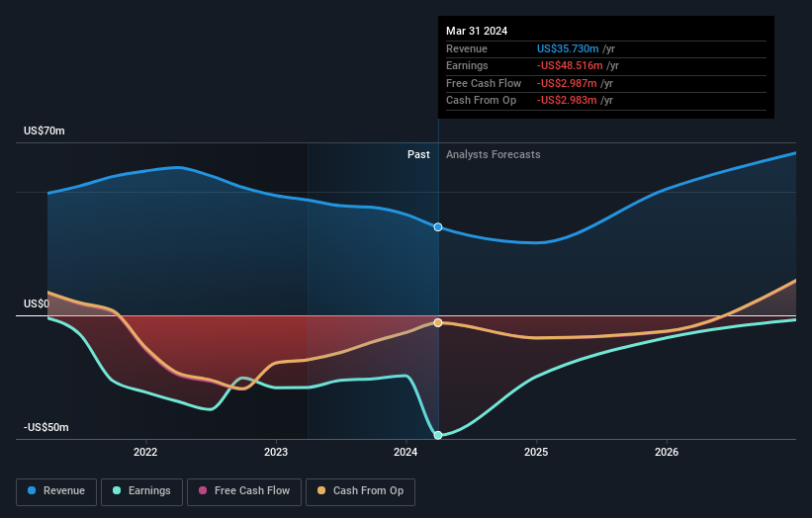The height and width of the screenshot is (518, 812).
Task: Click the -US$50m y-axis label
Action: pyautogui.click(x=46, y=427)
